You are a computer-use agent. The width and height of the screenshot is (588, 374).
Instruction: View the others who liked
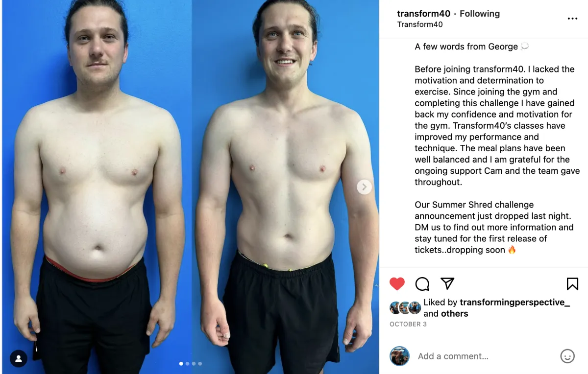pos(454,314)
